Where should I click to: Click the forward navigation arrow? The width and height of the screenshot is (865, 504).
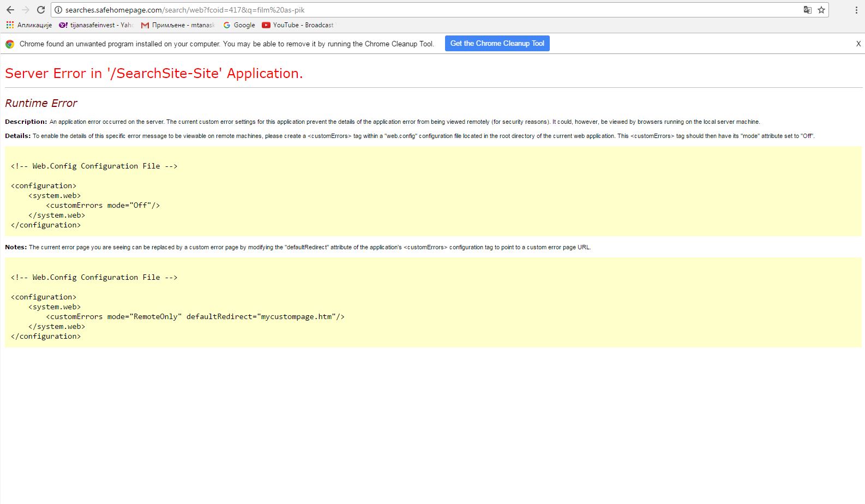tap(26, 10)
